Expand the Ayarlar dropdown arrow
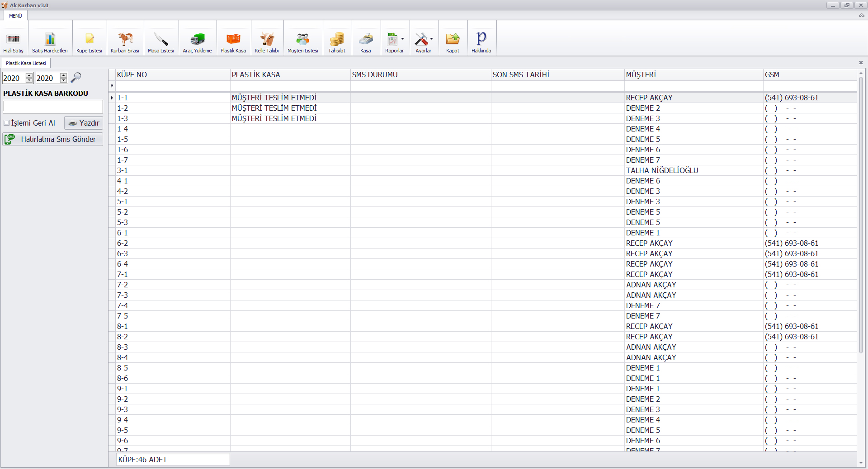The height and width of the screenshot is (469, 868). click(x=432, y=39)
